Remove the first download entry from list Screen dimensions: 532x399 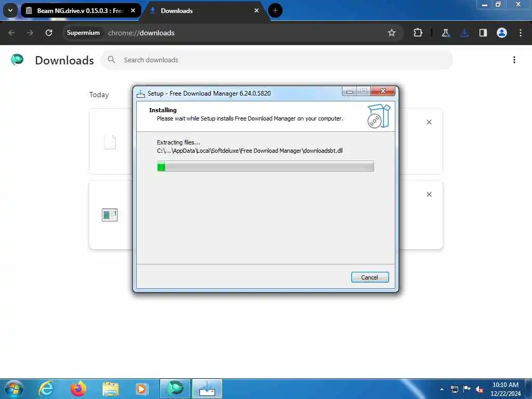pyautogui.click(x=429, y=122)
